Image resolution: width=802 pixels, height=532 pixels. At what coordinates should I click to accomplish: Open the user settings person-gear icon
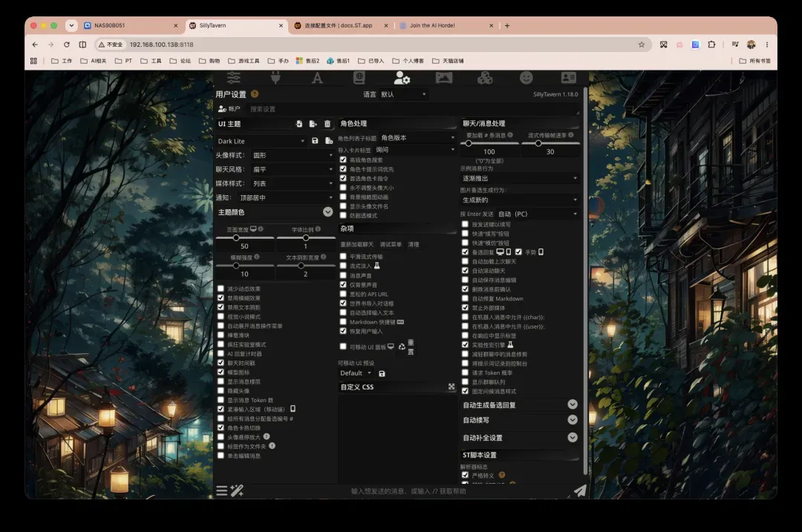pos(402,78)
